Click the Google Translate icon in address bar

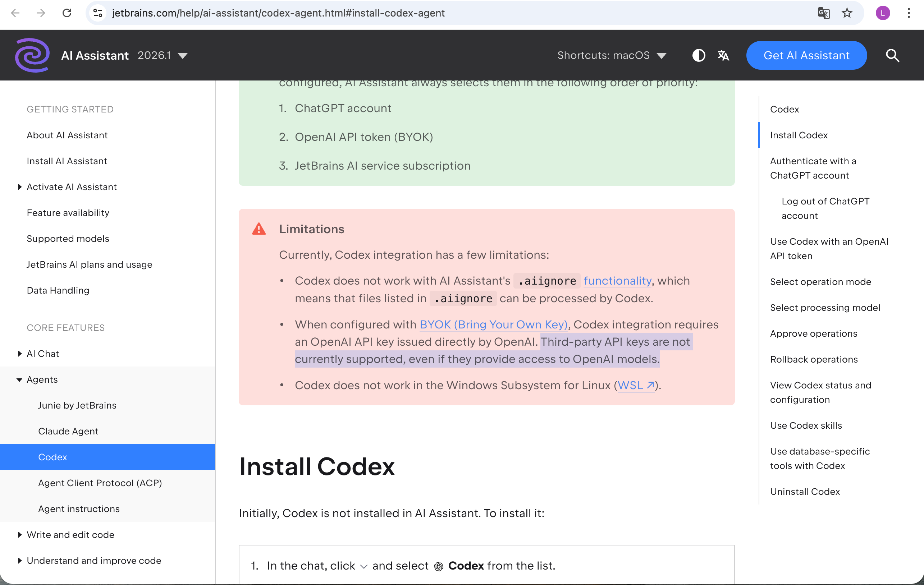[823, 13]
